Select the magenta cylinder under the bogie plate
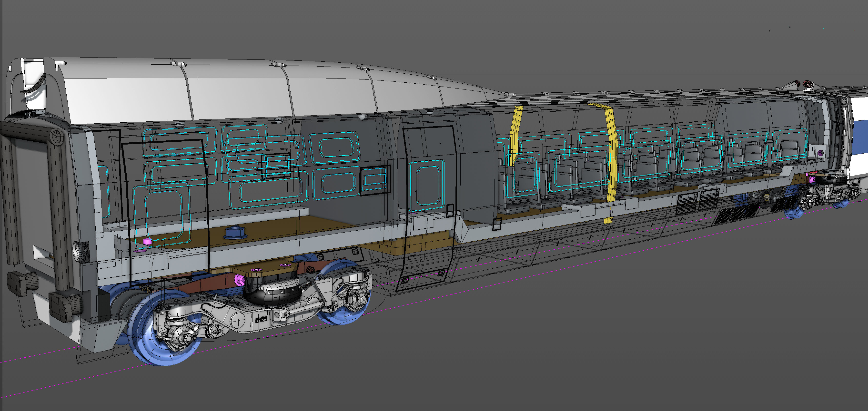This screenshot has height=411, width=868. tap(240, 279)
